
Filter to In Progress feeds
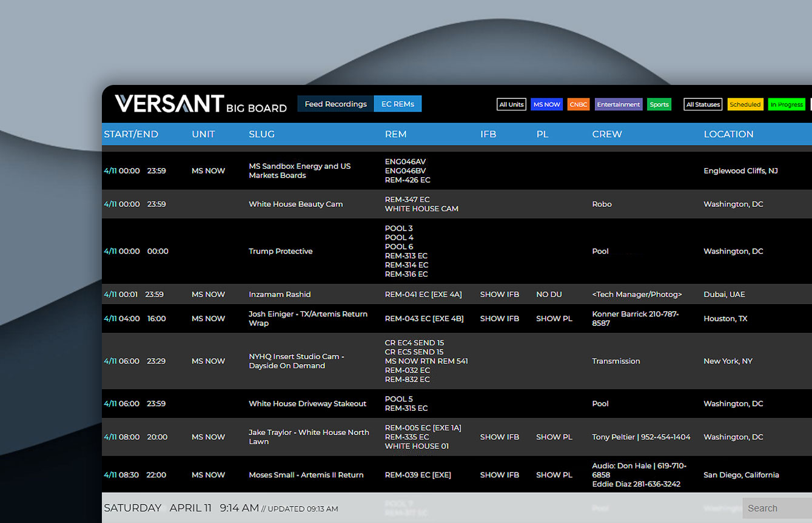pos(787,104)
